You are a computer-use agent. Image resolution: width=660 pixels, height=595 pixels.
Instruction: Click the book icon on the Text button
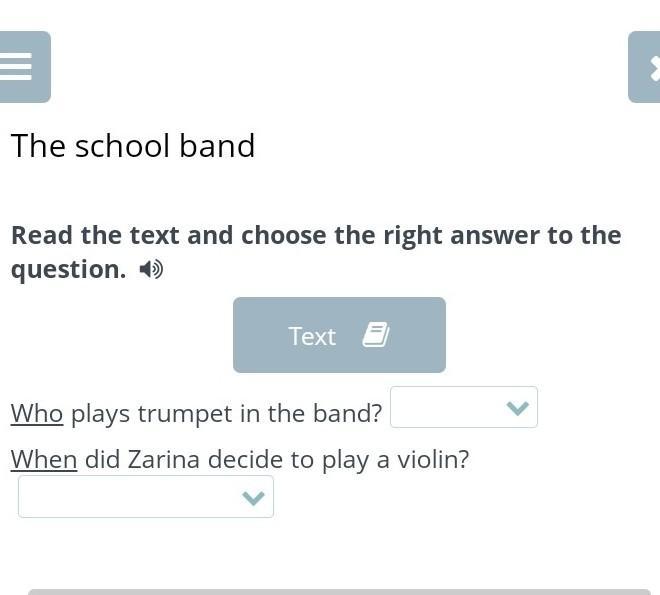click(x=375, y=335)
